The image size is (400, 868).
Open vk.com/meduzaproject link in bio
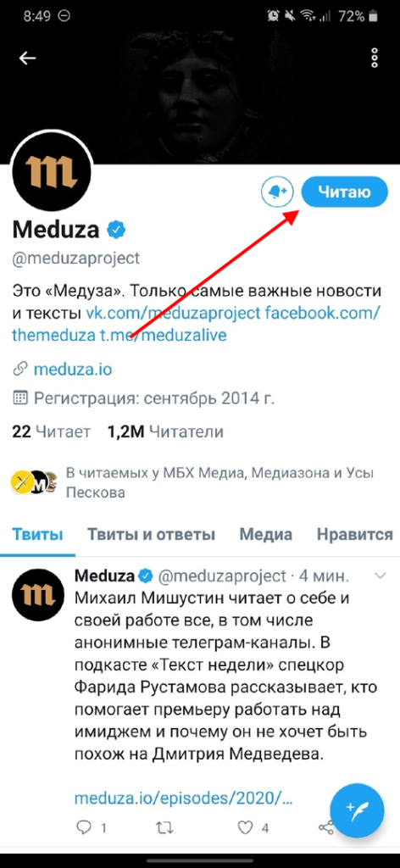point(173,314)
